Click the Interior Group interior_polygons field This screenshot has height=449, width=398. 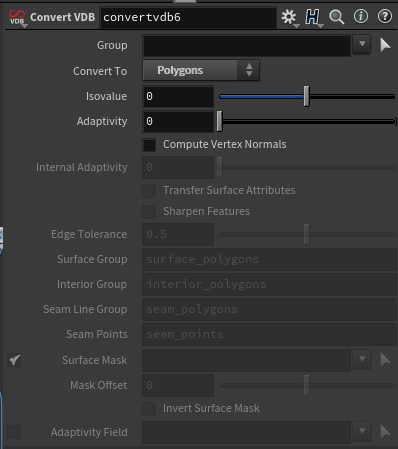point(269,284)
